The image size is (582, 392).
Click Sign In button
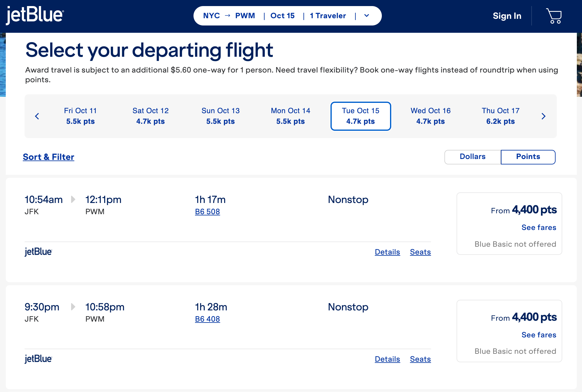click(507, 16)
